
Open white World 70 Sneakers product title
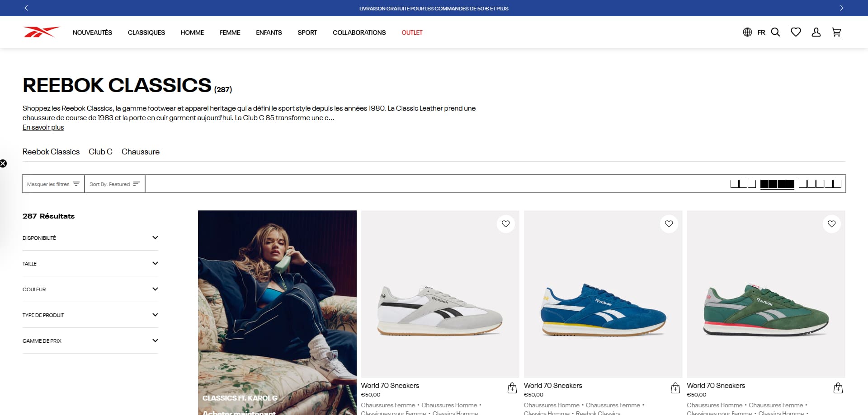390,386
